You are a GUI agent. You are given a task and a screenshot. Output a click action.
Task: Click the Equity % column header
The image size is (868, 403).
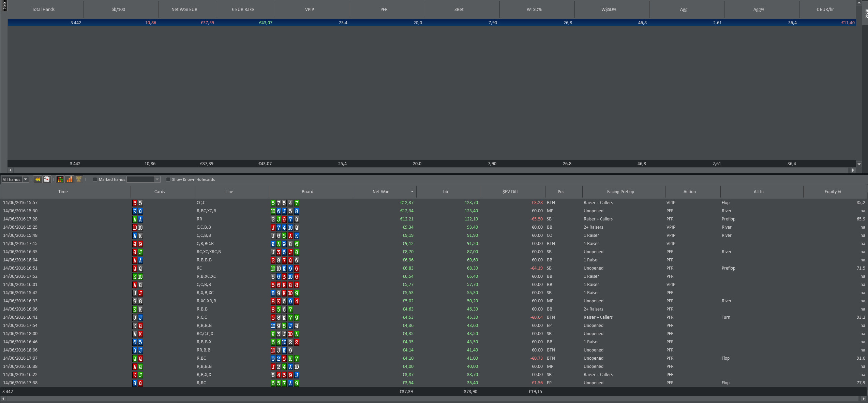tap(832, 192)
